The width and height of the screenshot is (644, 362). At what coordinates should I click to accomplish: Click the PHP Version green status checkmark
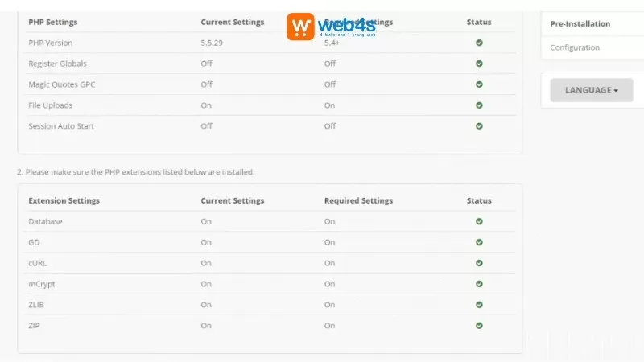point(479,43)
